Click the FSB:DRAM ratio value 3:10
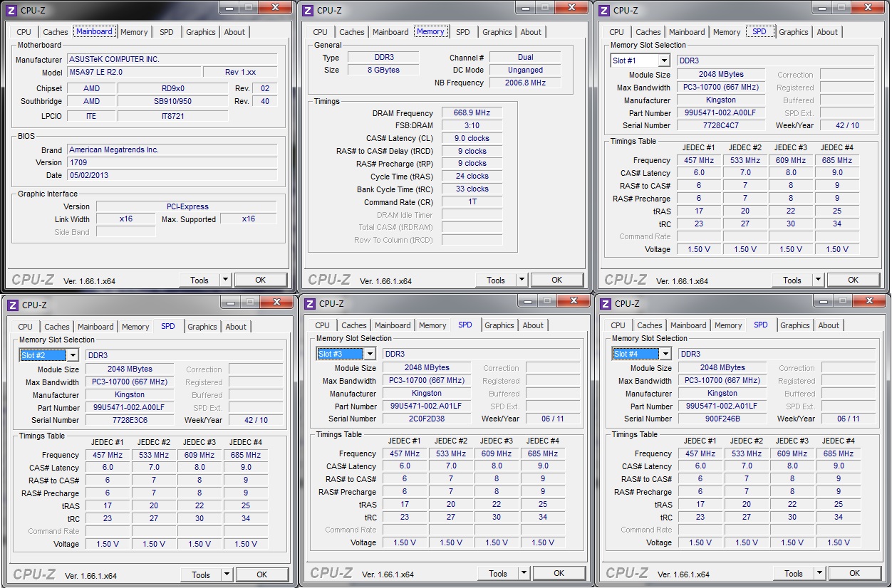Viewport: 892px width, 588px height. pos(472,126)
